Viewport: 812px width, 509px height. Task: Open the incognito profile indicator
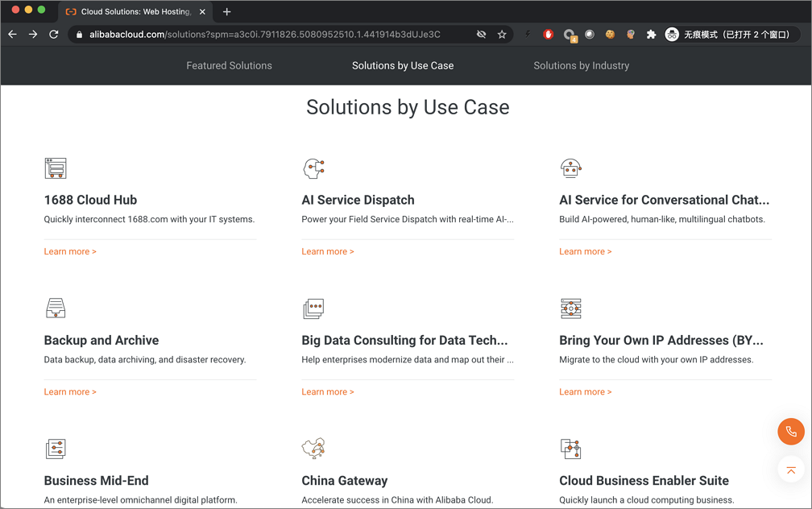(731, 34)
